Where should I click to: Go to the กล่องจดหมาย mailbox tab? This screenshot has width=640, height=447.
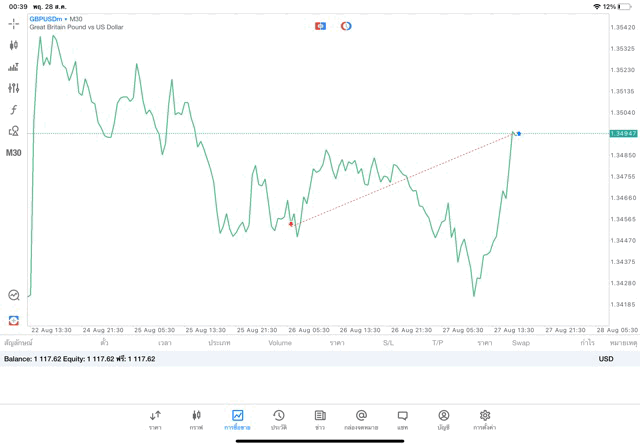pos(361,419)
